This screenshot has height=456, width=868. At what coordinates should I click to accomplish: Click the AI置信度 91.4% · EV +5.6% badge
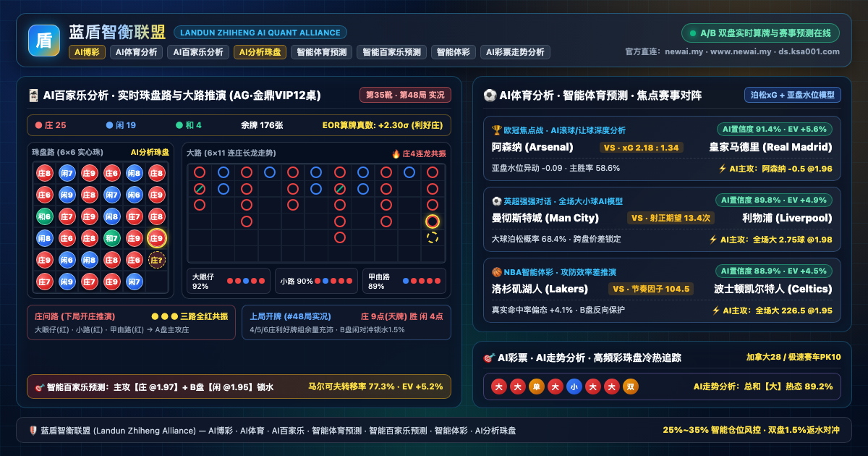click(x=774, y=129)
